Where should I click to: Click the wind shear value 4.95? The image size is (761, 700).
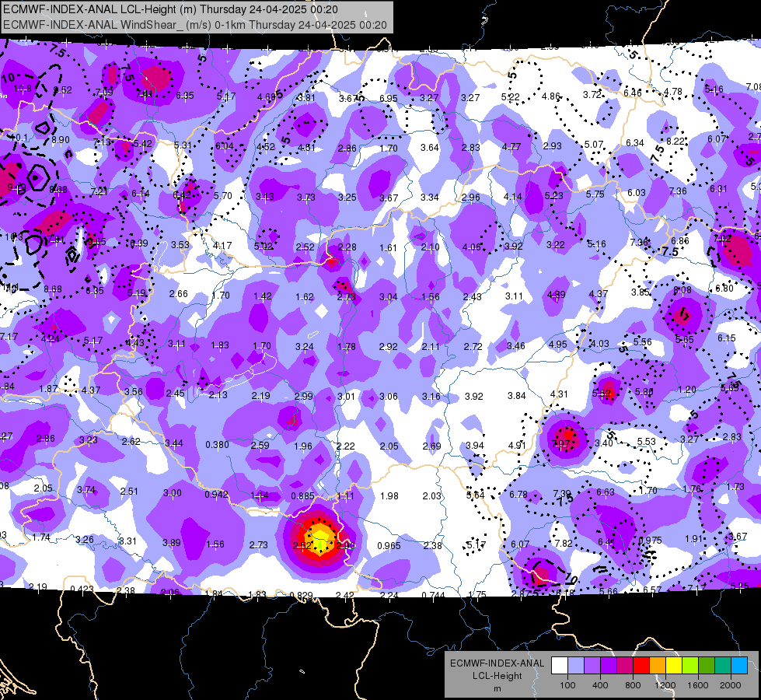coord(557,345)
